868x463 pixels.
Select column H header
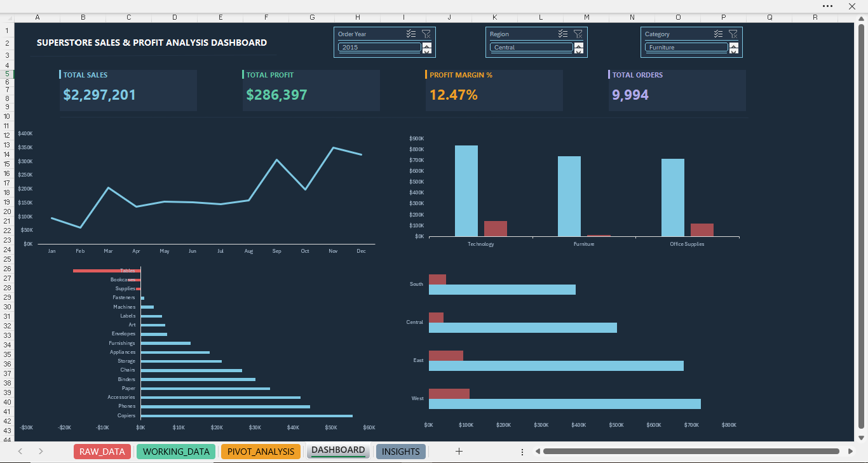tap(358, 18)
